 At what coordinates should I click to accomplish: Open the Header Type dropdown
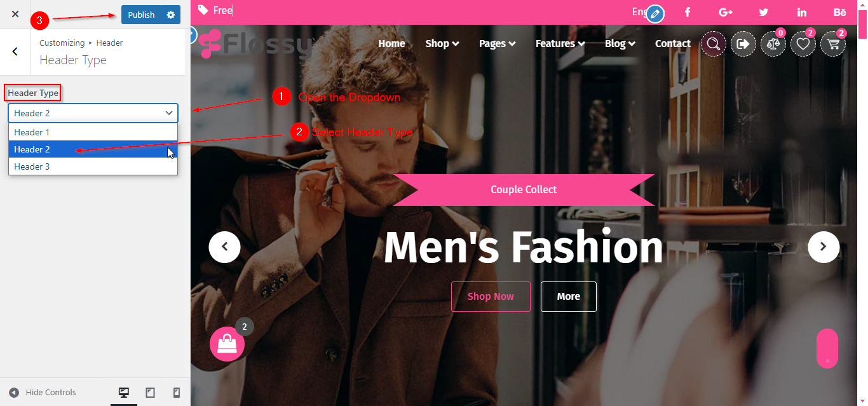click(93, 113)
